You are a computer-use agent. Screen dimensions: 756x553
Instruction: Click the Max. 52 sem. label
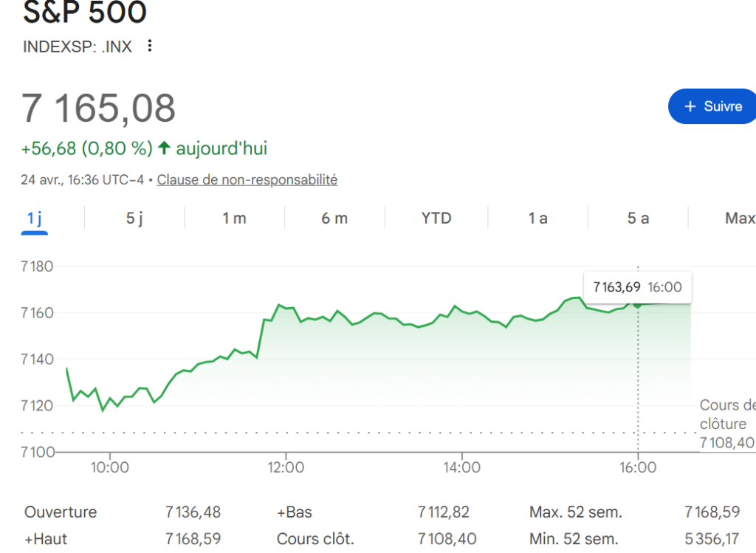(575, 512)
